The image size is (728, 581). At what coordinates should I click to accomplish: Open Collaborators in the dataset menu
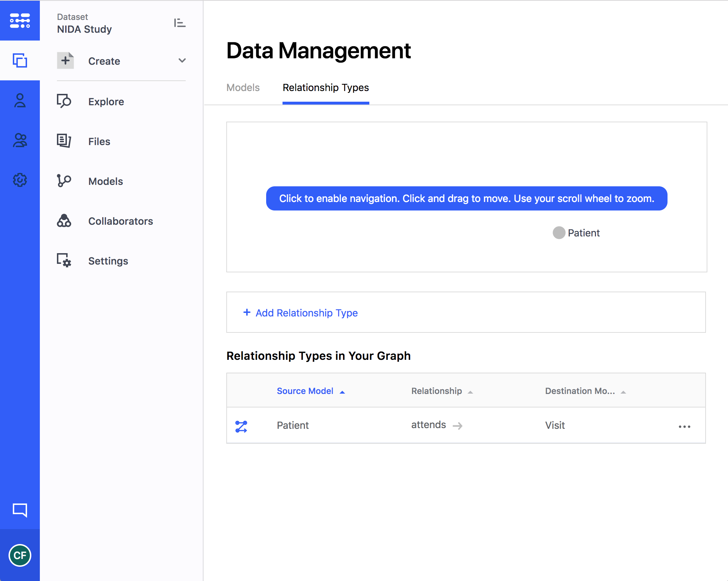tap(120, 221)
